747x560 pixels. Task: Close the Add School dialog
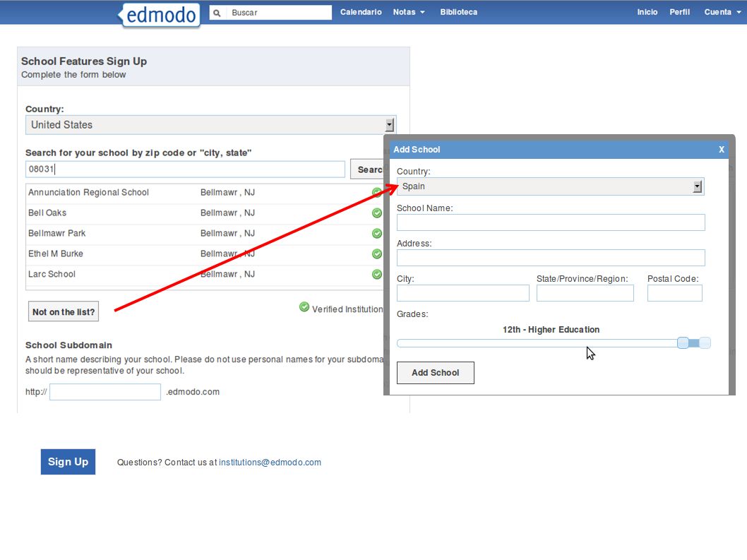coord(722,150)
